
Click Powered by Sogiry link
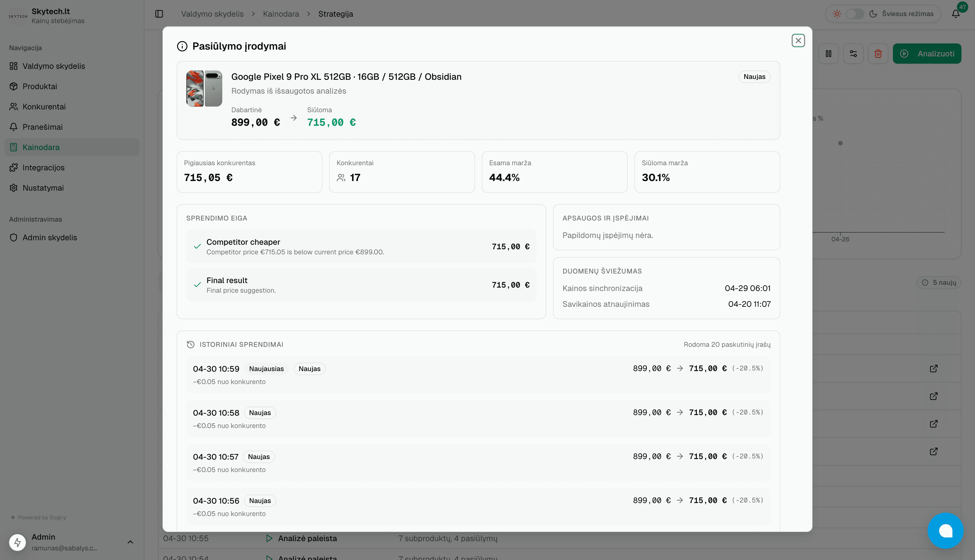point(42,517)
